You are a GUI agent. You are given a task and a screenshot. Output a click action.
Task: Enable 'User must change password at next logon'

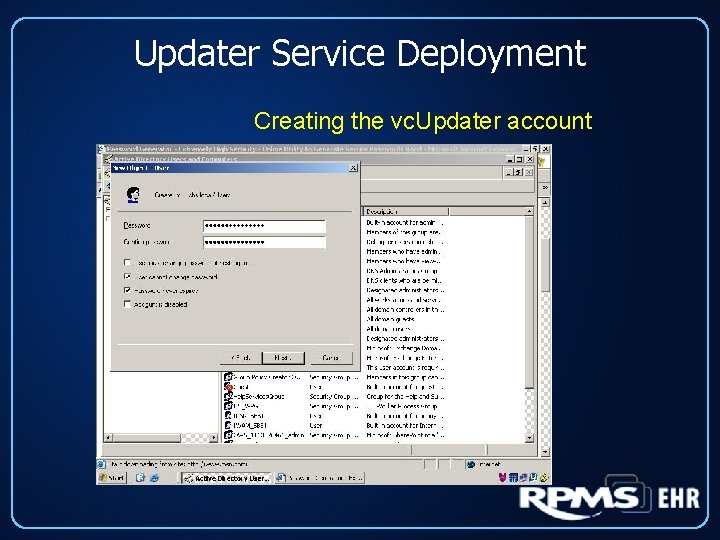pos(127,263)
